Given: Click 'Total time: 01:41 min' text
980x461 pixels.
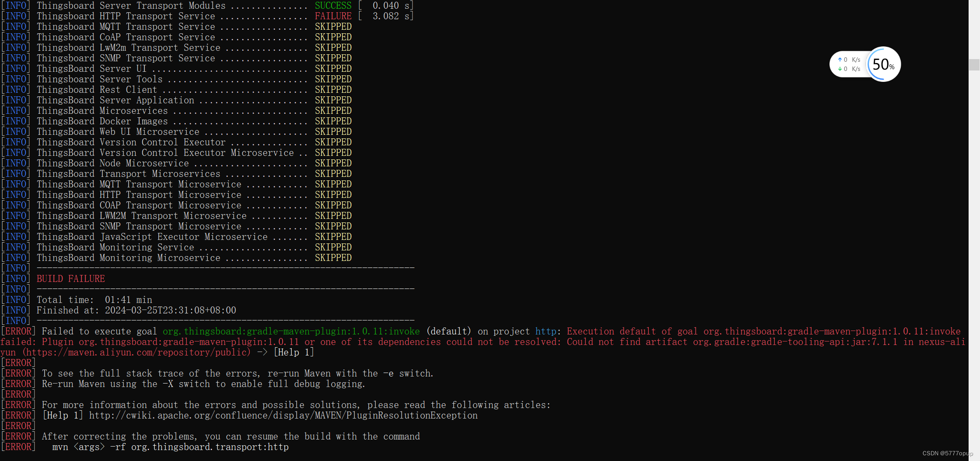Looking at the screenshot, I should [x=94, y=300].
